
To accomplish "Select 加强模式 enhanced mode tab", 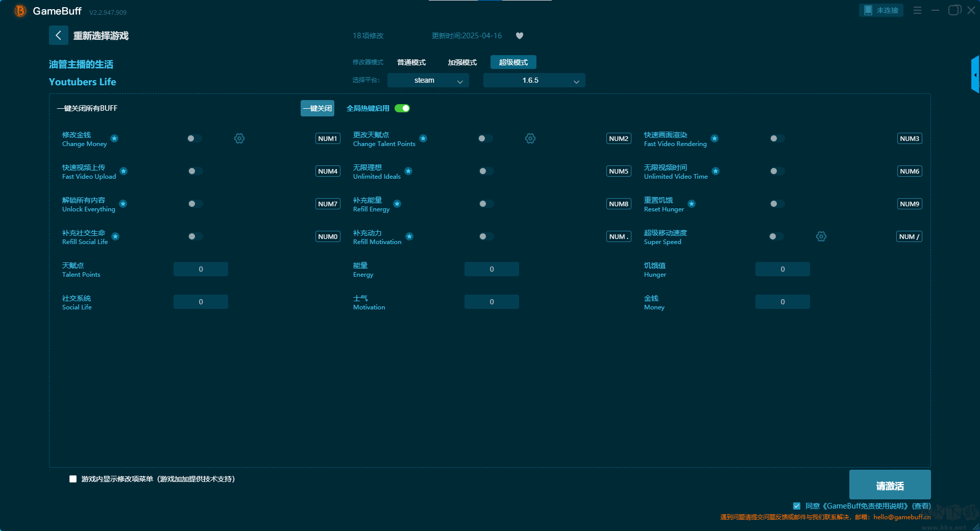I will 462,62.
